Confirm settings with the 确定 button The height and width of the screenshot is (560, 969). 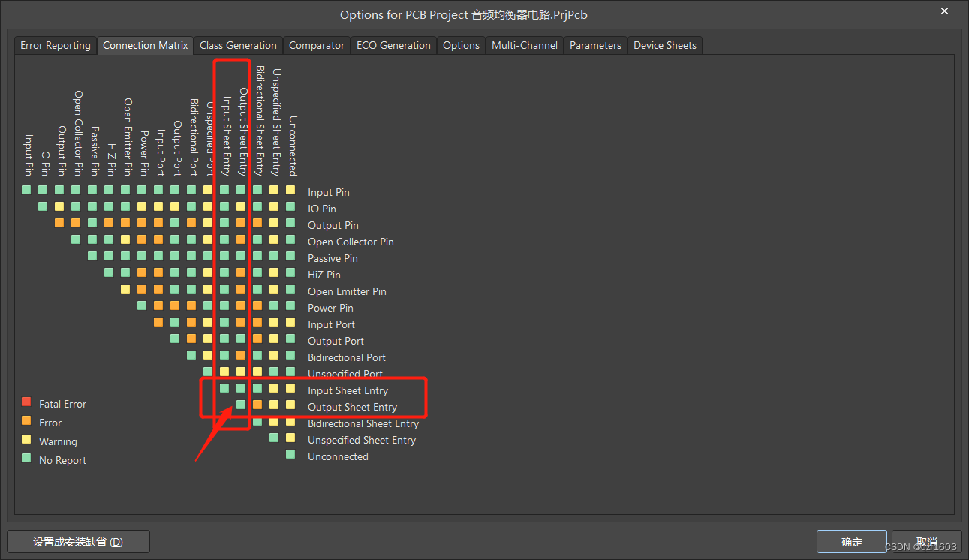click(x=851, y=541)
